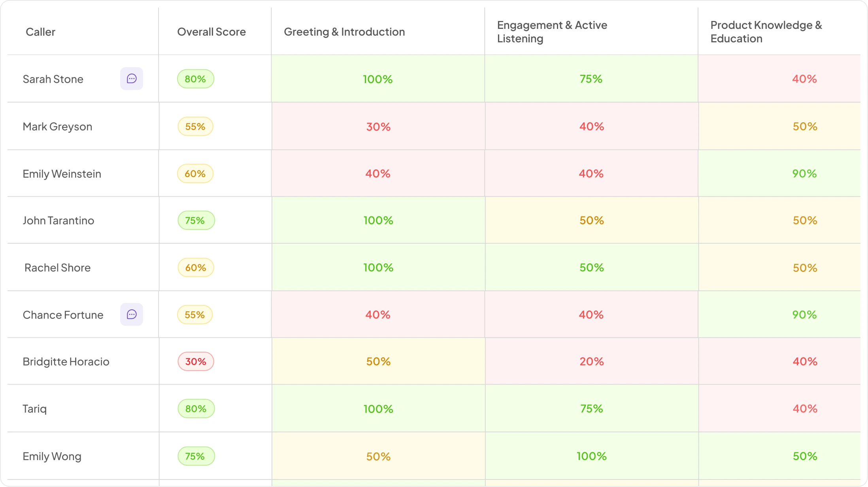The height and width of the screenshot is (487, 868).
Task: Click Product Knowledge & Education column header
Action: click(x=766, y=32)
